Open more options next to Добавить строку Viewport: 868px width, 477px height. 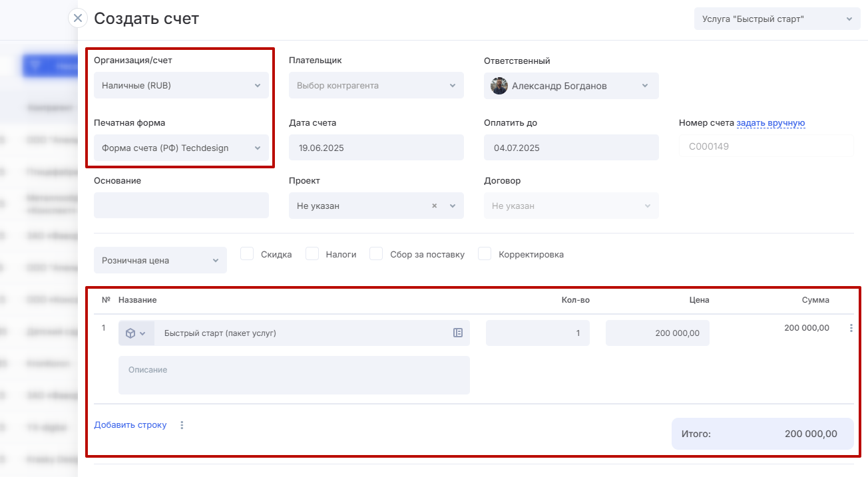pos(182,425)
